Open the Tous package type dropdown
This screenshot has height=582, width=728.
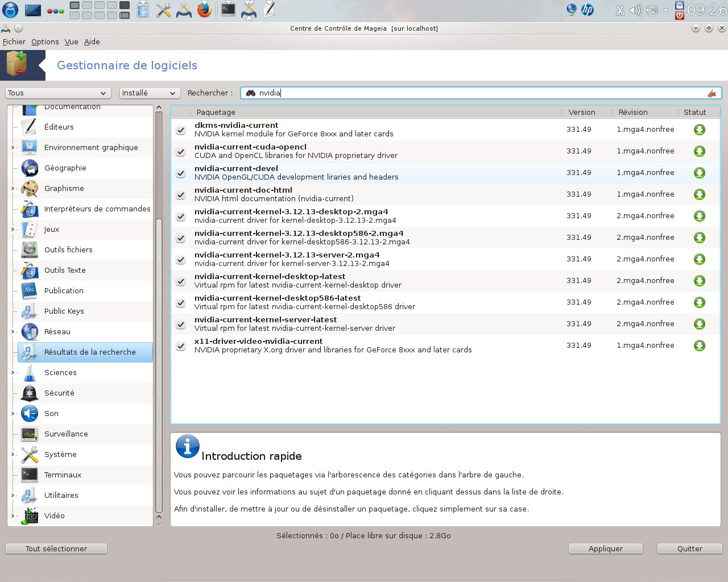point(57,93)
